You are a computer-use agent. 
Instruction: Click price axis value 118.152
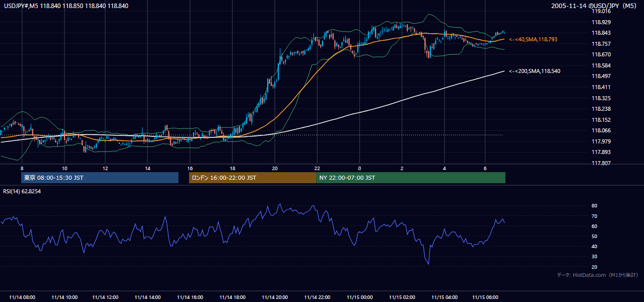601,120
